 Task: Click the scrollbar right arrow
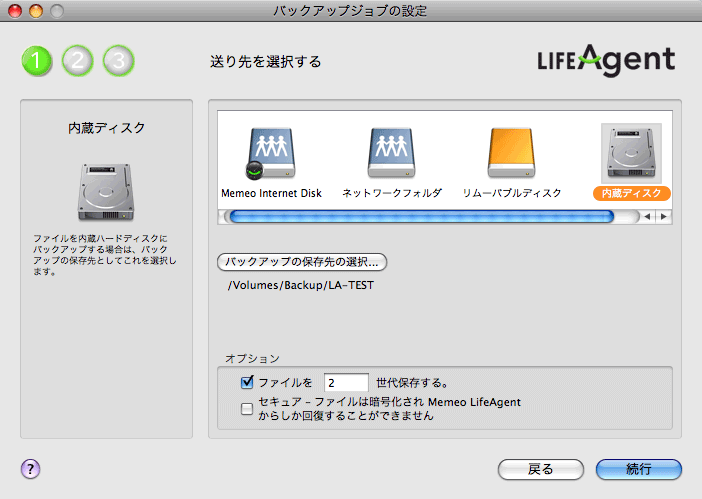tap(663, 217)
